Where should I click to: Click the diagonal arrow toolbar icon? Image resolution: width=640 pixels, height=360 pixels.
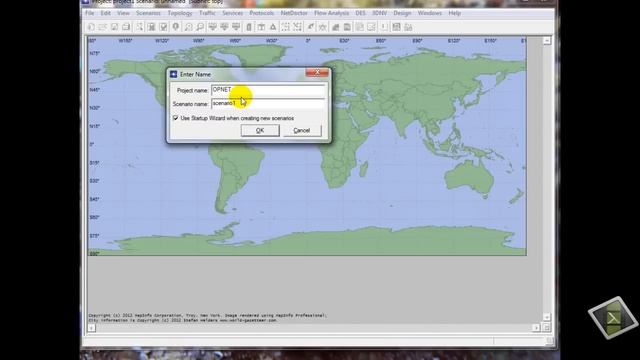click(311, 27)
